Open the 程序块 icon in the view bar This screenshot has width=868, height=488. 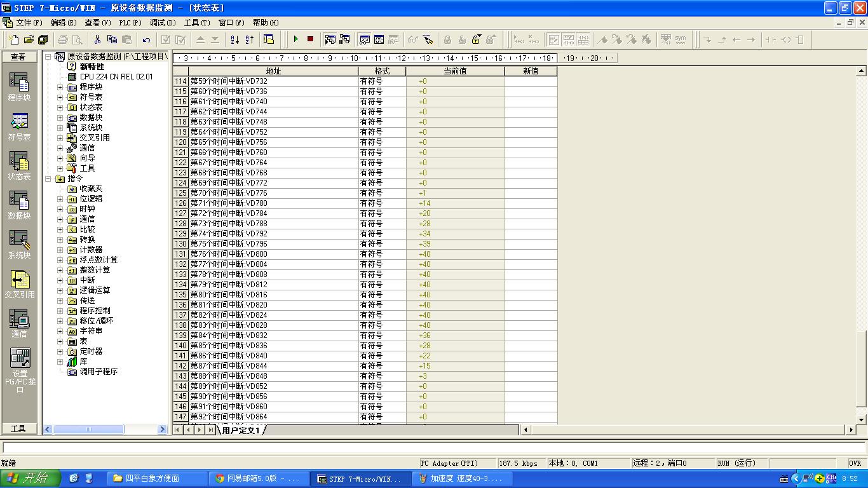[19, 83]
